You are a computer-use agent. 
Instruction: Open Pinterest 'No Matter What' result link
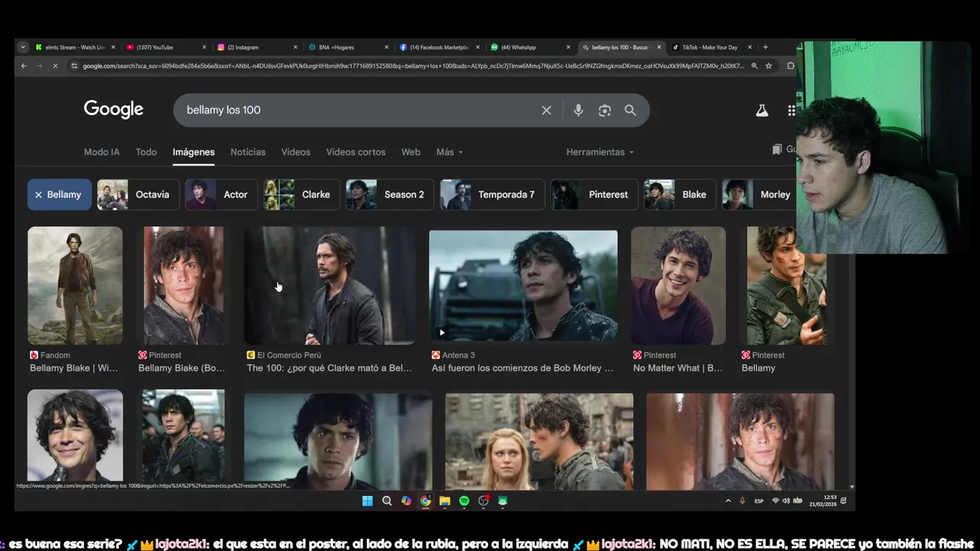pyautogui.click(x=678, y=368)
